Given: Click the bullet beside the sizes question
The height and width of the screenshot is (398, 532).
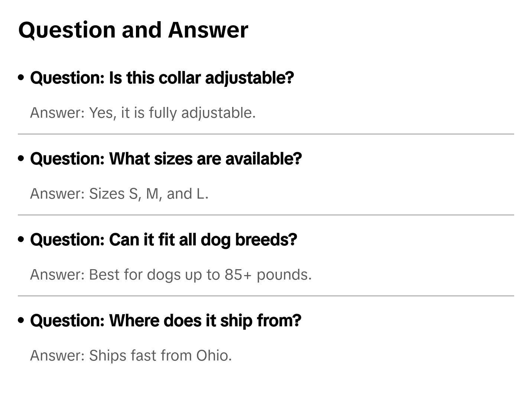Looking at the screenshot, I should pyautogui.click(x=21, y=159).
